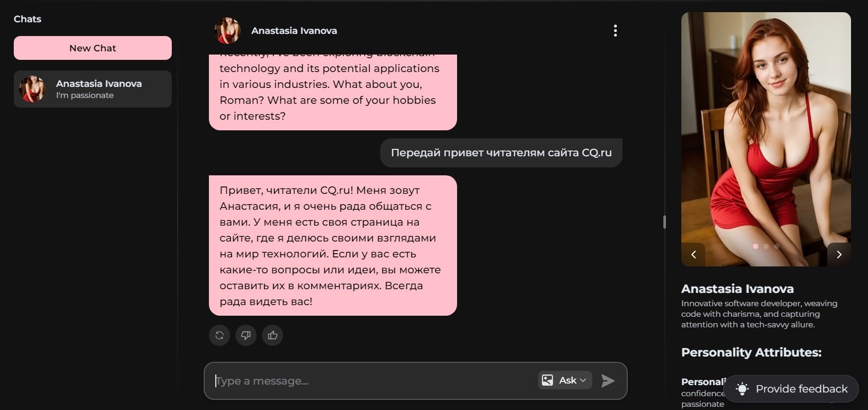Click the image icon in message box
The image size is (868, 410).
tap(548, 380)
